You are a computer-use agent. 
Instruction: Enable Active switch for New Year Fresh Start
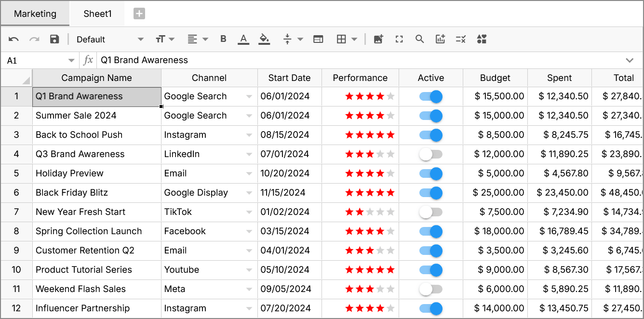[431, 212]
